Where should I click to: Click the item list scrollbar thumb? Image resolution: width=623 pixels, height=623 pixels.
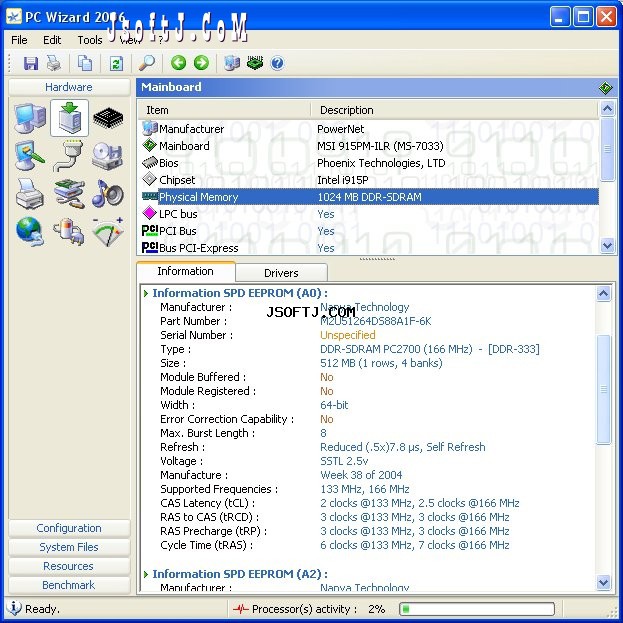[x=607, y=149]
